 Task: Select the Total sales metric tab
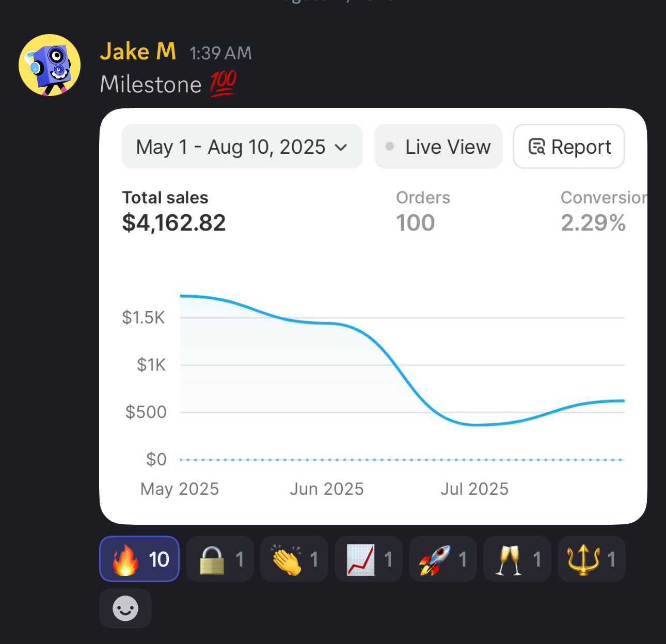pos(173,212)
